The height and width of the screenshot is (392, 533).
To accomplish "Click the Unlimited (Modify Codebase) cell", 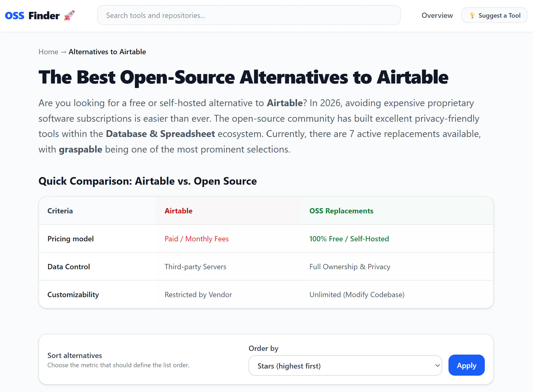I will coord(357,295).
